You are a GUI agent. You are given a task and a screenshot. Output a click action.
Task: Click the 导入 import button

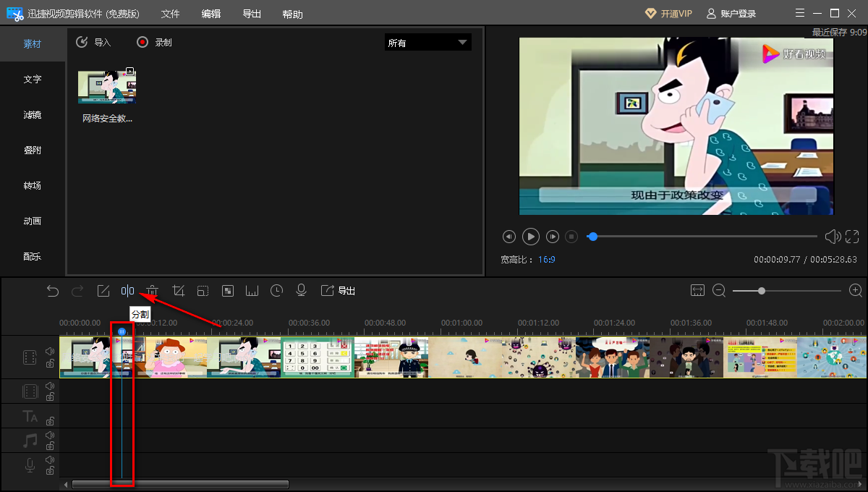coord(94,43)
